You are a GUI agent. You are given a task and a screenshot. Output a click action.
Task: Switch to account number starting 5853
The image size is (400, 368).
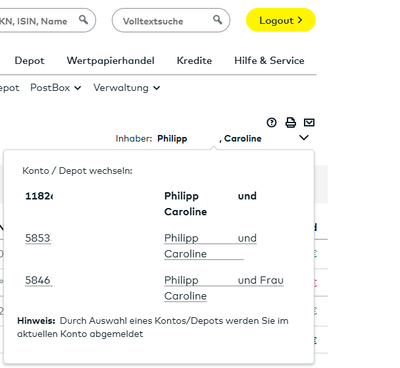point(38,238)
